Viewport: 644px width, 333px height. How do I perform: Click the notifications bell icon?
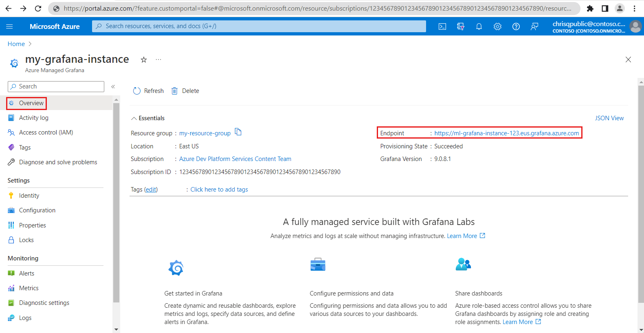[x=479, y=26]
